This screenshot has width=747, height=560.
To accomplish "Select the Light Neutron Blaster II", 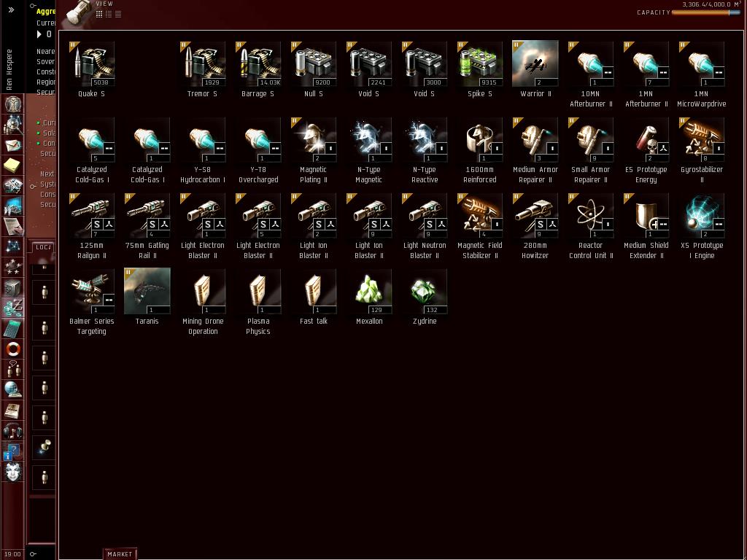I will click(x=424, y=227).
